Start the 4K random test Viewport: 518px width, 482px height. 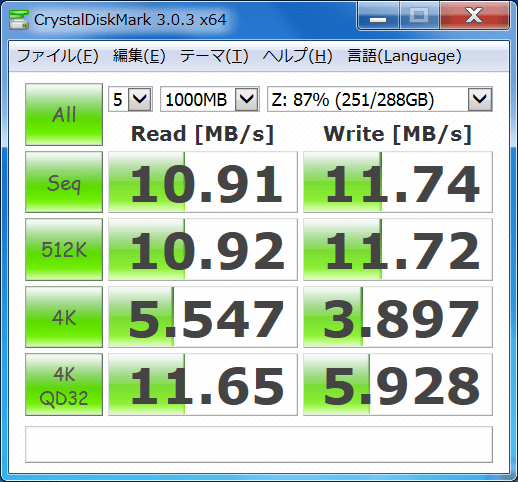pos(64,317)
